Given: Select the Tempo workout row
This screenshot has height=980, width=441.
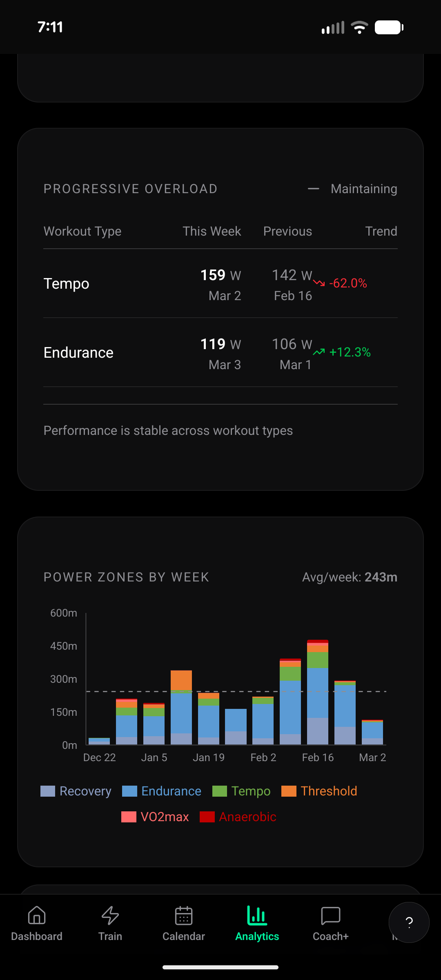Looking at the screenshot, I should [67, 283].
